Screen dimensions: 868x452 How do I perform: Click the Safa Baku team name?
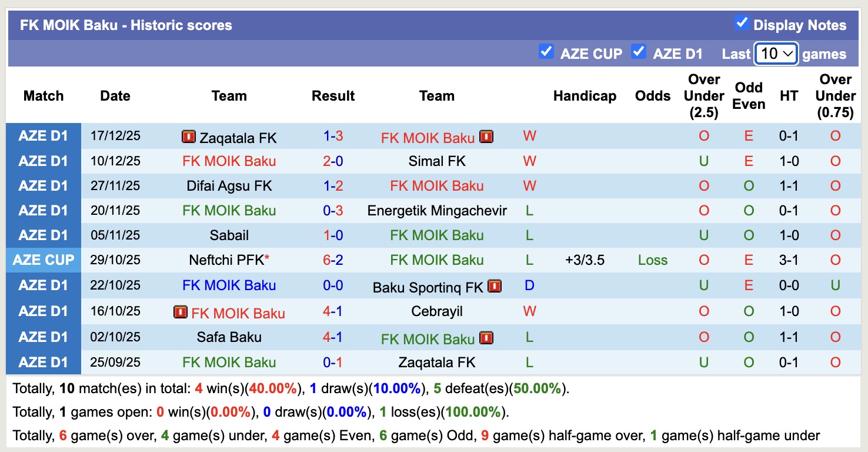[x=229, y=337]
